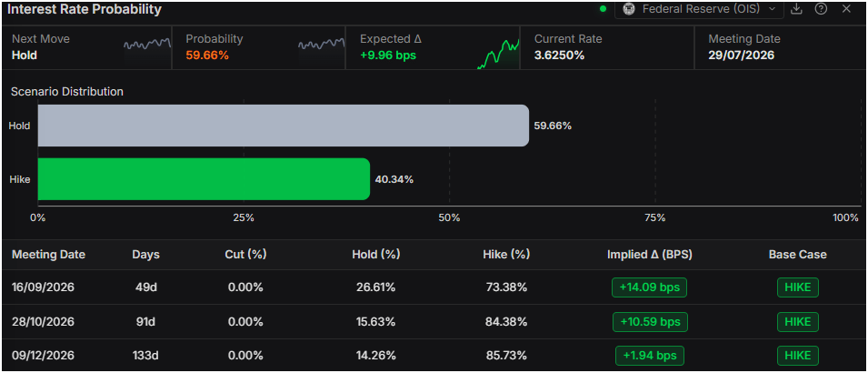Viewport: 868px width, 373px height.
Task: Select the 09/12/2026 meeting row
Action: tap(434, 356)
